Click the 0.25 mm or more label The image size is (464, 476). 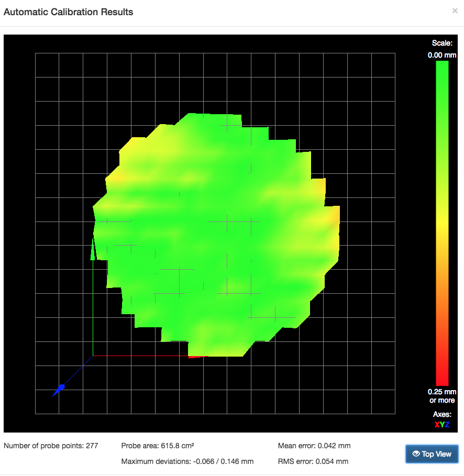point(442,396)
